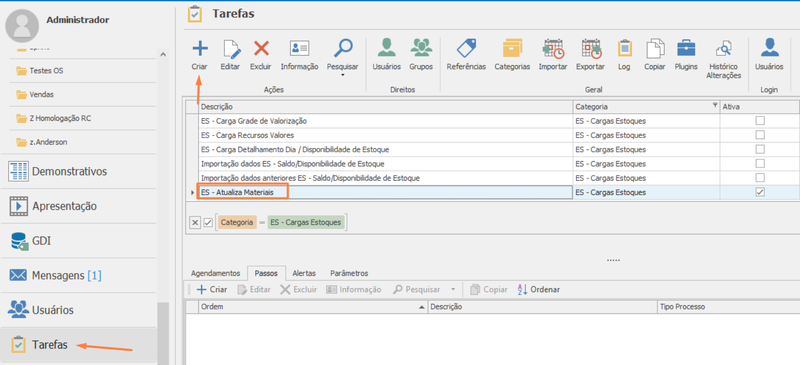The width and height of the screenshot is (800, 365).
Task: Click the Categoria field in the filter expression
Action: 237,223
